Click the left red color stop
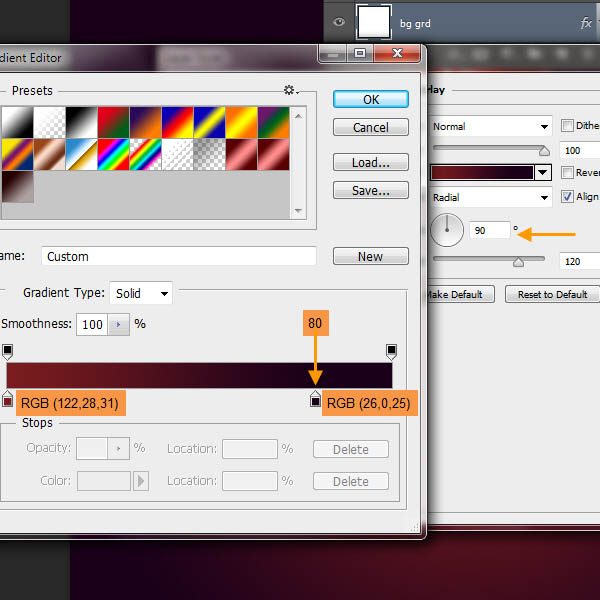This screenshot has height=600, width=600. coord(8,400)
